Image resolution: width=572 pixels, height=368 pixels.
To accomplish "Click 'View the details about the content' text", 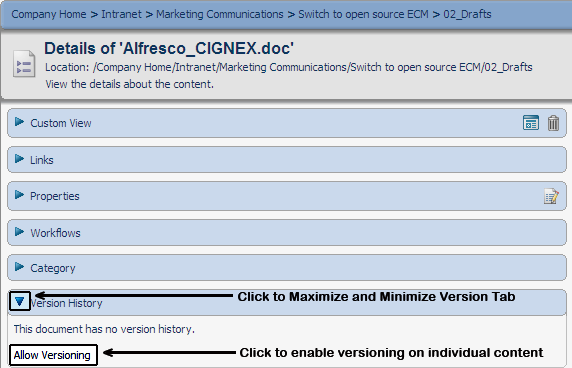I will (x=130, y=84).
